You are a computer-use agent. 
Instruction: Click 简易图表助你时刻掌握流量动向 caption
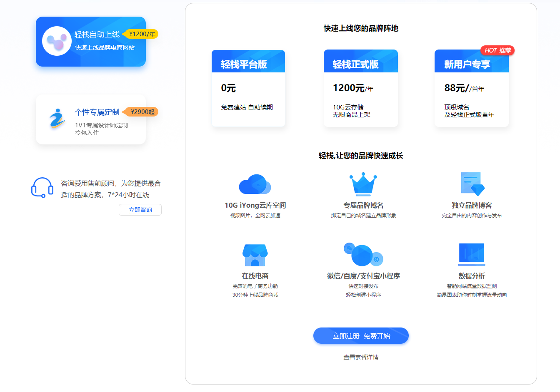coord(472,295)
